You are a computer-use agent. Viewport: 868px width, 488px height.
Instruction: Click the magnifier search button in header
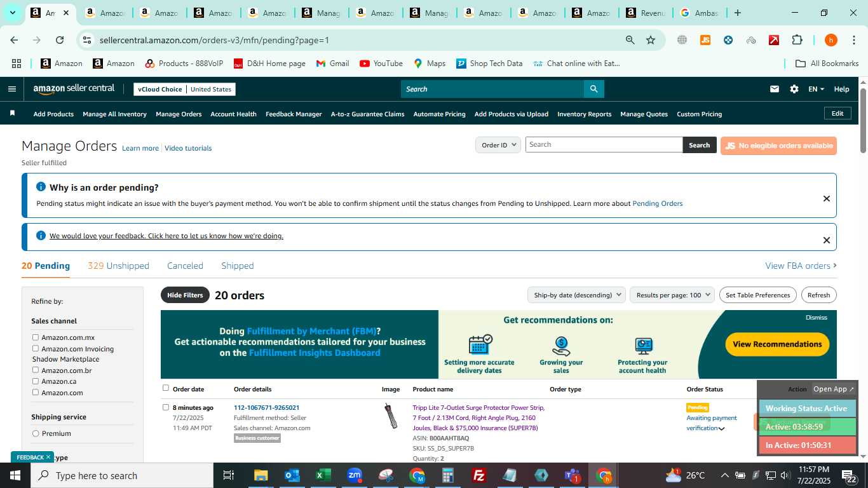pos(593,89)
